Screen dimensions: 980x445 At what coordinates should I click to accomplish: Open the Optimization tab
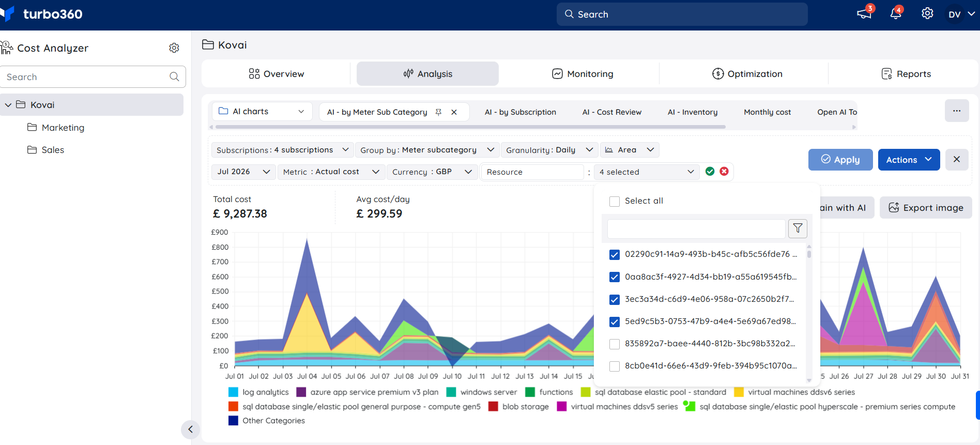tap(747, 74)
